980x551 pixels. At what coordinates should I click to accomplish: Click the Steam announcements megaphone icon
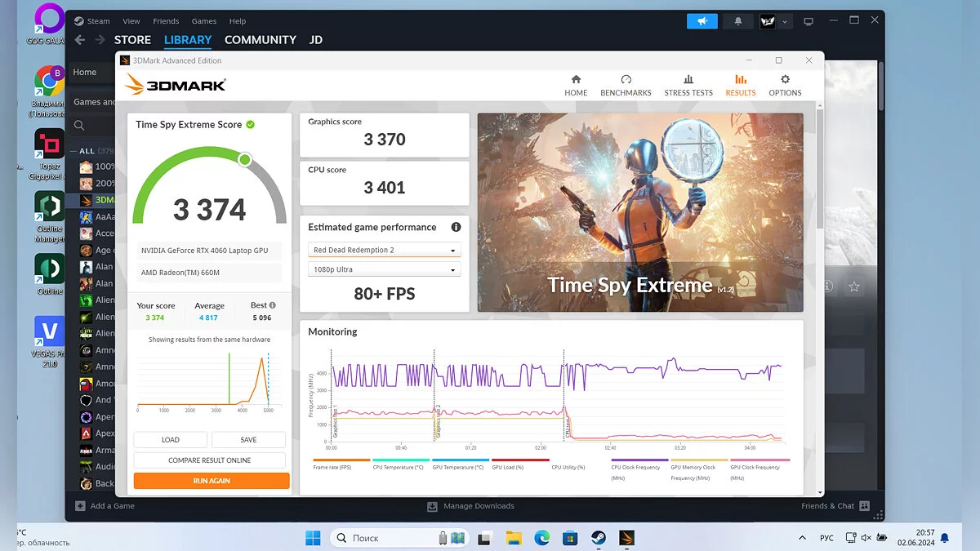(x=702, y=21)
